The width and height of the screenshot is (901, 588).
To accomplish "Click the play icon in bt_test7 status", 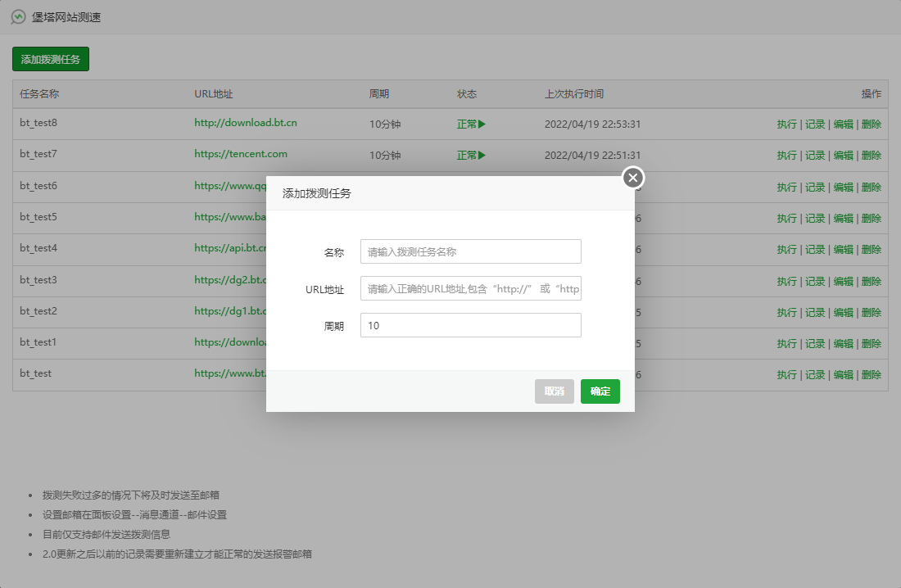I will point(482,156).
